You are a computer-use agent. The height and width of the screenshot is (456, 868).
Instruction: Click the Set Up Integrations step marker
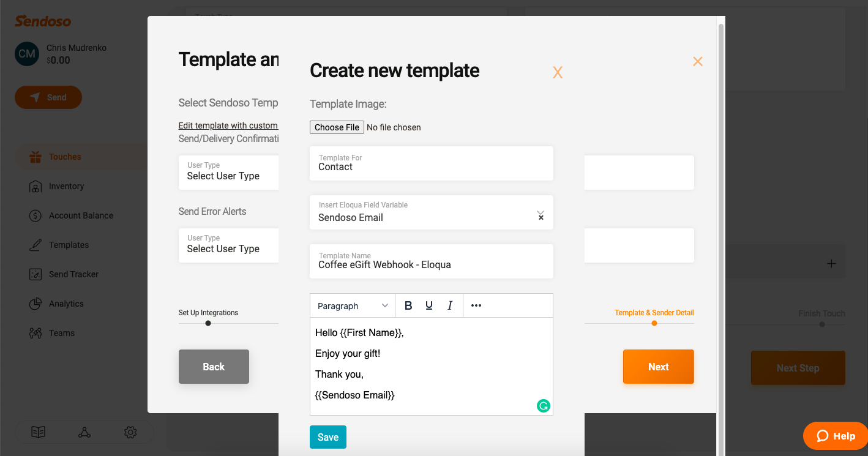point(208,323)
